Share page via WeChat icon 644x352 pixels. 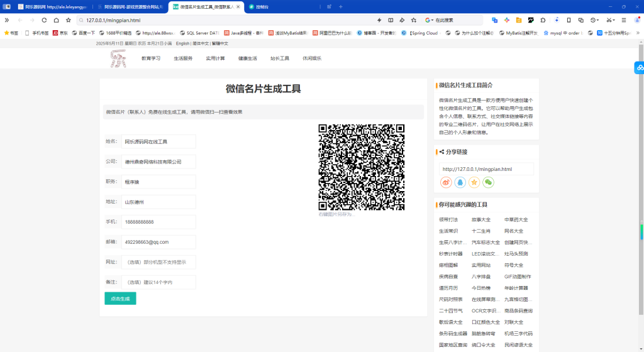click(488, 182)
